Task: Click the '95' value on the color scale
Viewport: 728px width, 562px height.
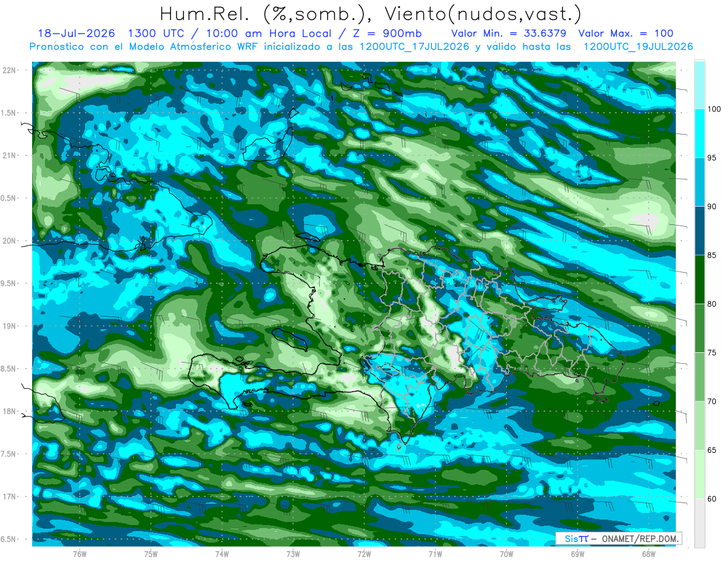Action: [712, 158]
